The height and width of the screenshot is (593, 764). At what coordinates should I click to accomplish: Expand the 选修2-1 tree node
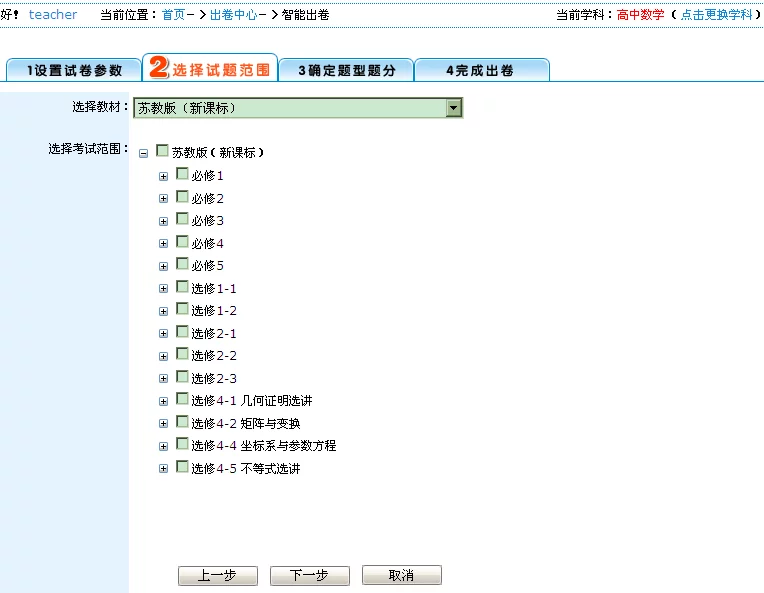coord(164,334)
